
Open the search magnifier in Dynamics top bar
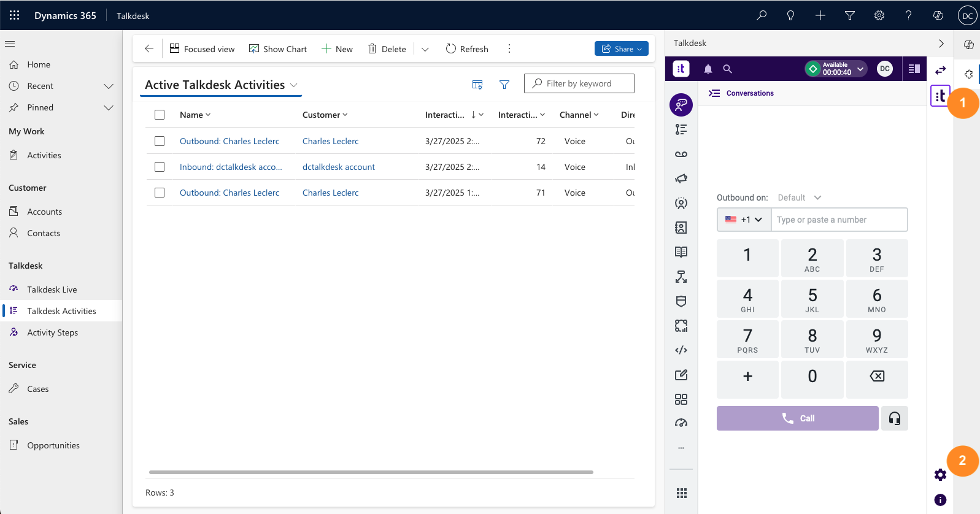point(762,15)
